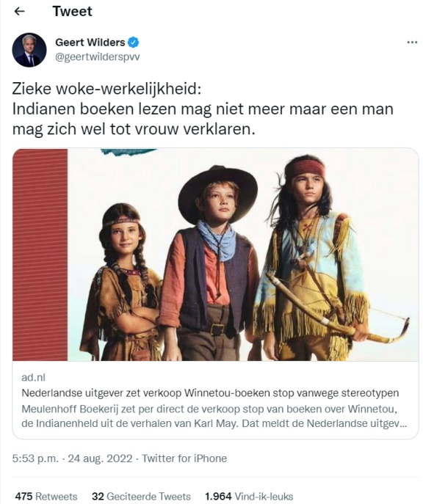423x504 pixels.
Task: Click the Tweet page heading
Action: pyautogui.click(x=73, y=12)
